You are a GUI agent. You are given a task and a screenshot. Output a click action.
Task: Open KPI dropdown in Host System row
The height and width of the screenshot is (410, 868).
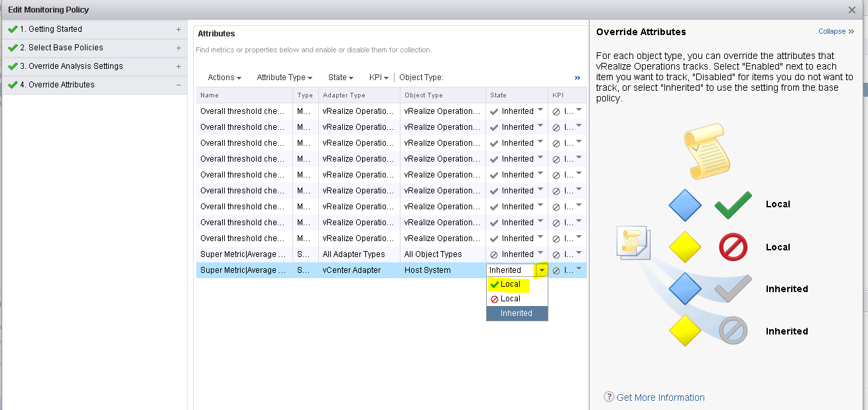pos(579,270)
